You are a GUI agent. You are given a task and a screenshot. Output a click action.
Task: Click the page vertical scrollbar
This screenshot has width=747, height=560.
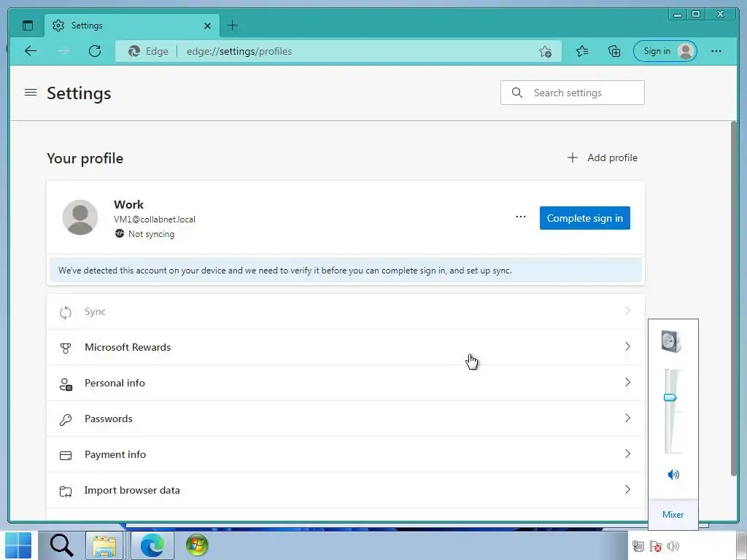click(x=734, y=297)
